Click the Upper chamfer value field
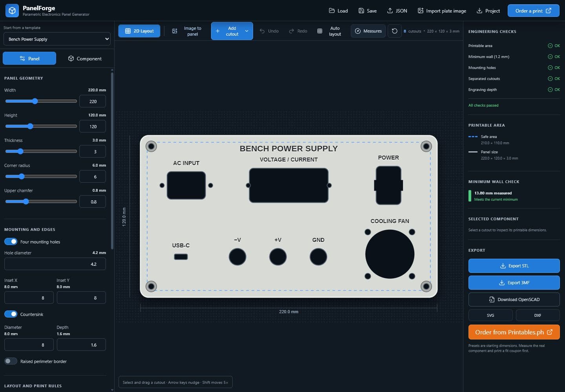The image size is (565, 392). (x=93, y=201)
